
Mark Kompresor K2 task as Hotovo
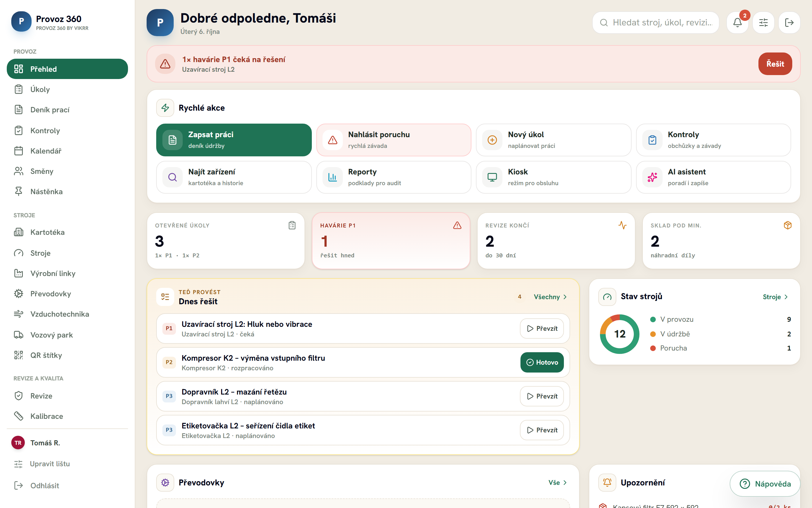pos(542,362)
